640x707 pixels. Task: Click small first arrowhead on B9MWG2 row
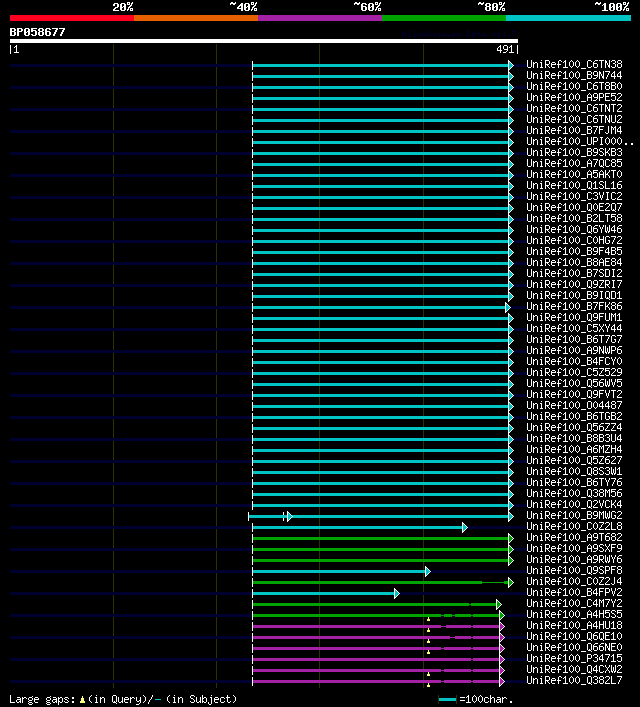click(290, 517)
